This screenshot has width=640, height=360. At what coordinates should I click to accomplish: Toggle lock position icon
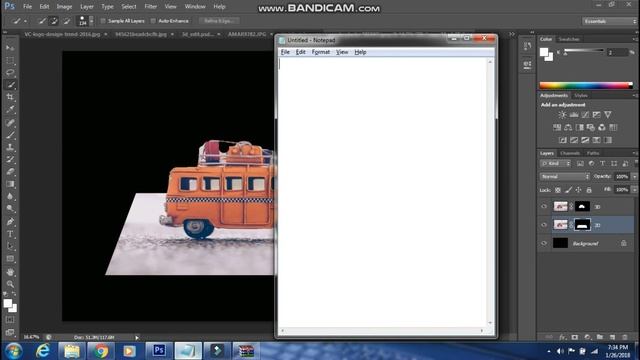(578, 190)
